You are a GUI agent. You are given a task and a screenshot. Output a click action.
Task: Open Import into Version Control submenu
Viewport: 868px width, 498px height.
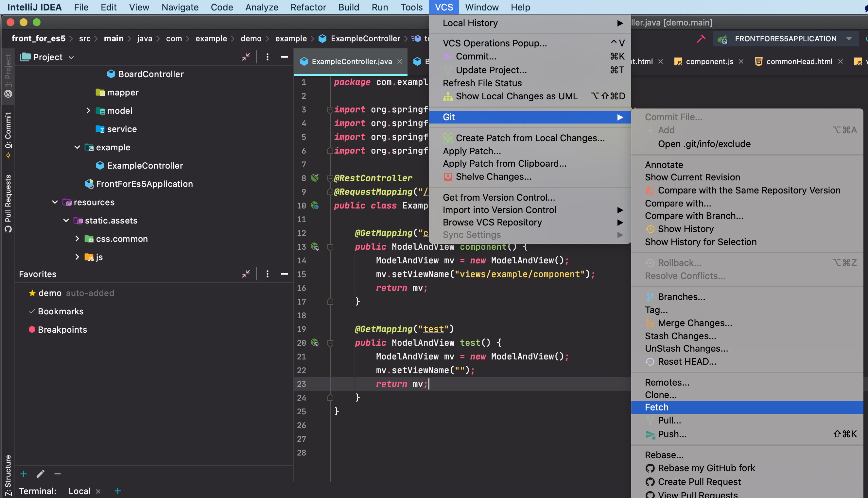coord(530,210)
